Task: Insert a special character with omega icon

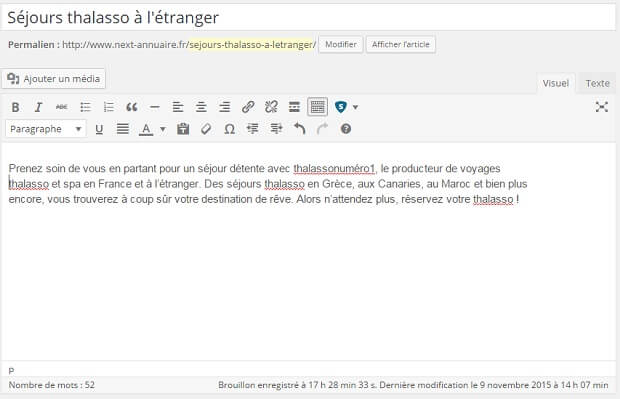Action: 229,129
